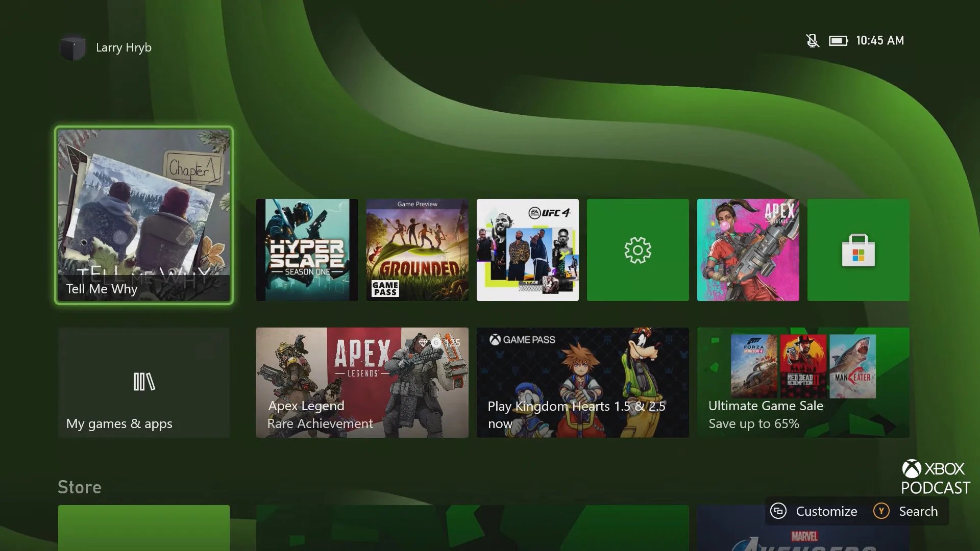Screen dimensions: 980x551
Task: Click the 10:45 AM clock
Action: point(880,40)
